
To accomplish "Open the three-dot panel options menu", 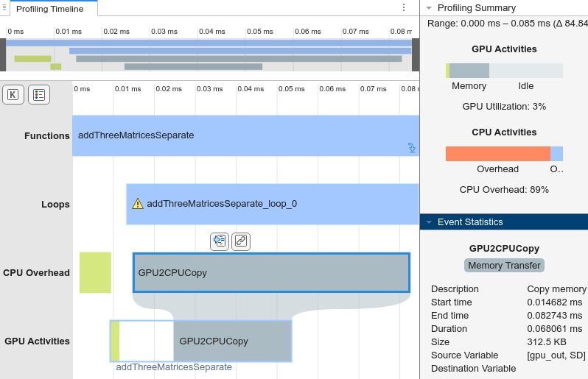I will pos(403,7).
